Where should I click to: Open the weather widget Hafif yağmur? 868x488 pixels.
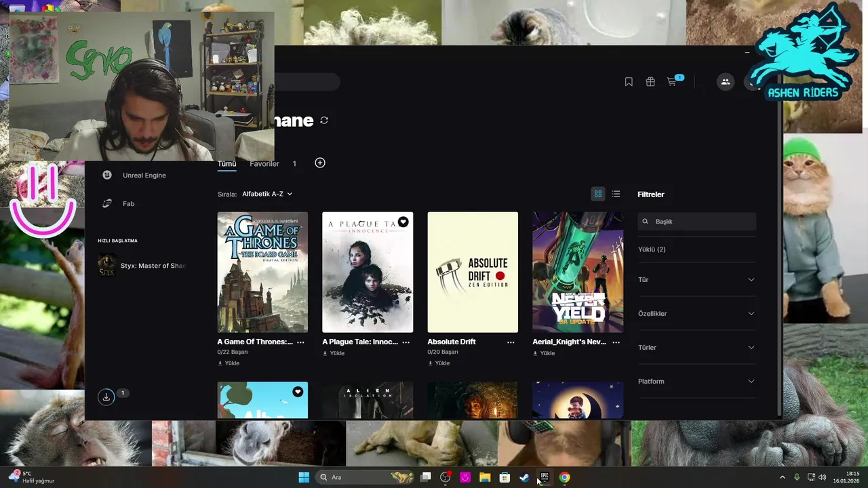31,477
